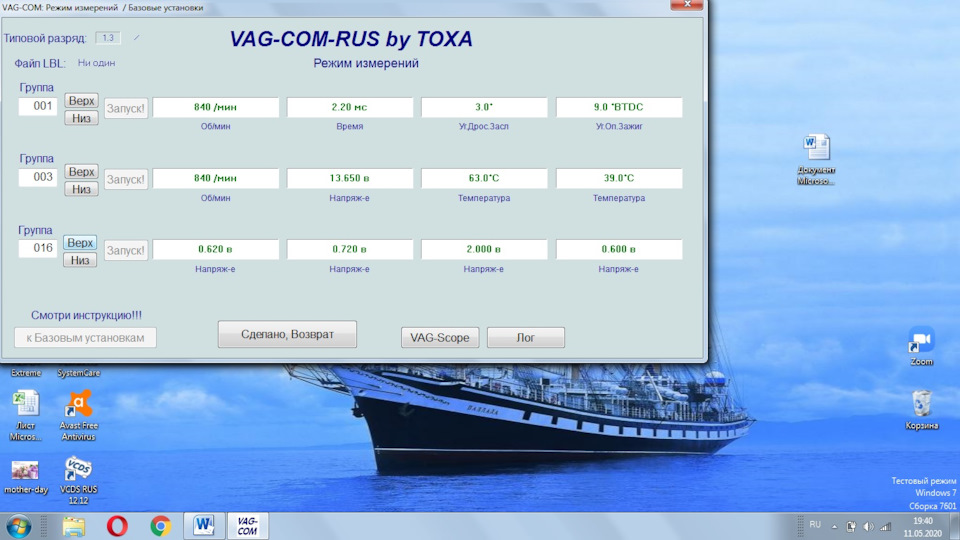Image resolution: width=960 pixels, height=540 pixels.
Task: Focus group number field 016
Action: click(38, 248)
